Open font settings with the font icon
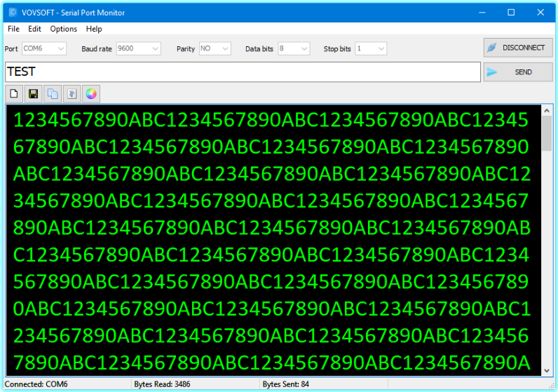 tap(72, 93)
